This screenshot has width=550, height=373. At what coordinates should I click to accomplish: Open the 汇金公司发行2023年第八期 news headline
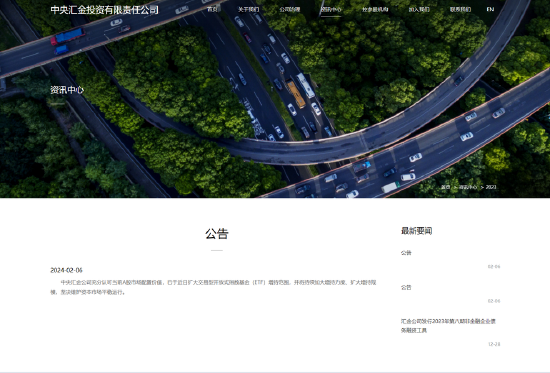tap(448, 326)
